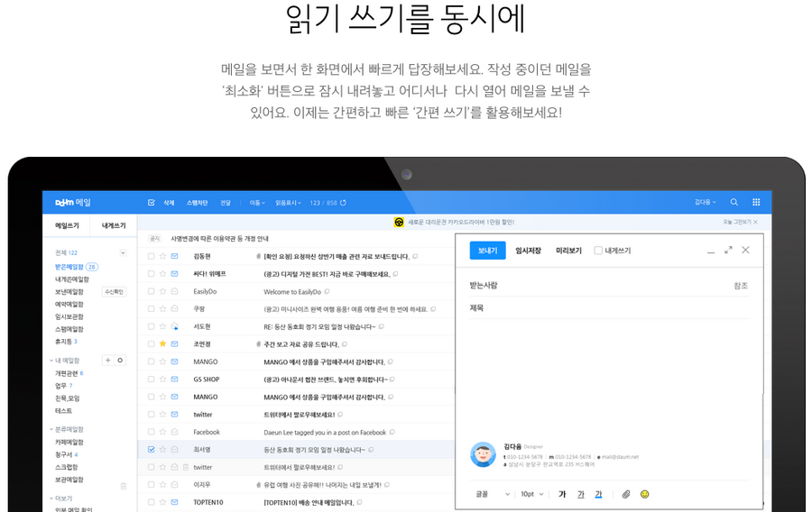This screenshot has width=812, height=512.
Task: Switch to the 메일쓰기 tab
Action: pyautogui.click(x=67, y=225)
